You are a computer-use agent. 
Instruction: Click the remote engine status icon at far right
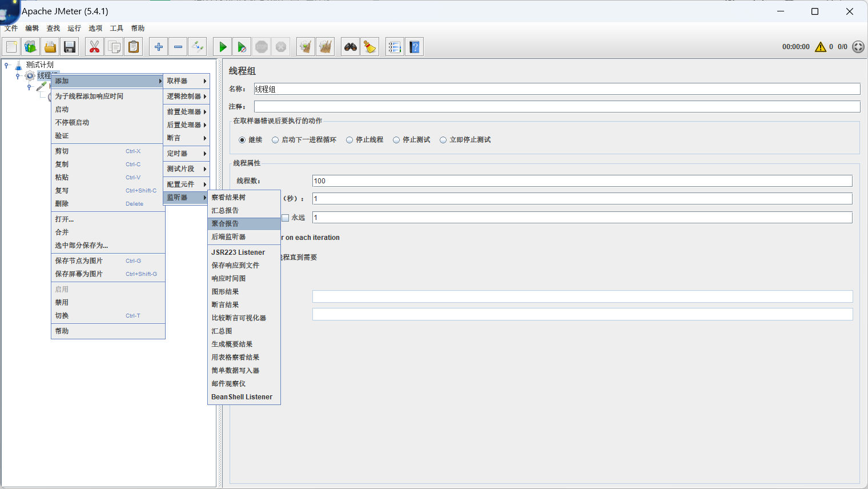coord(858,47)
